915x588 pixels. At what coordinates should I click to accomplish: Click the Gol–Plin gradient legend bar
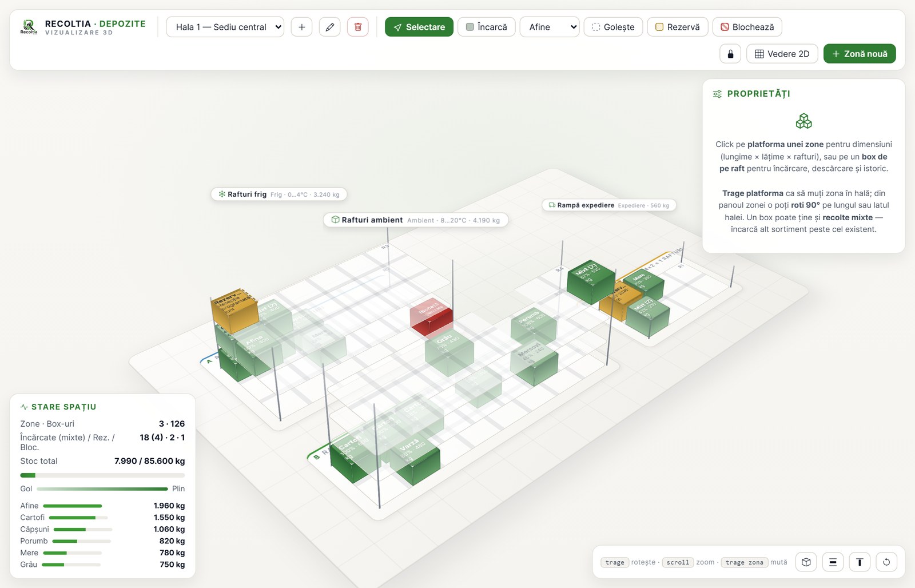click(x=102, y=489)
